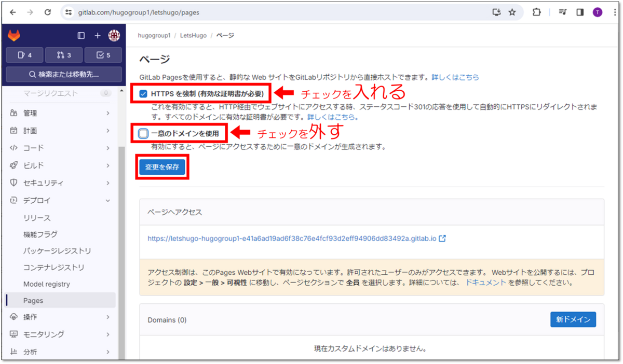The width and height of the screenshot is (623, 364).
Task: Open the browser extensions puzzle icon
Action: click(x=537, y=12)
